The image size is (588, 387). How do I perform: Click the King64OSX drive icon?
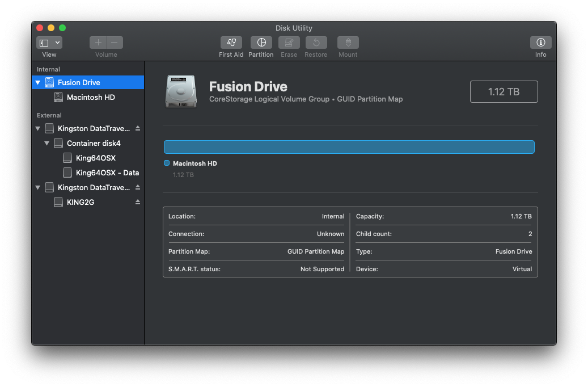click(x=67, y=158)
